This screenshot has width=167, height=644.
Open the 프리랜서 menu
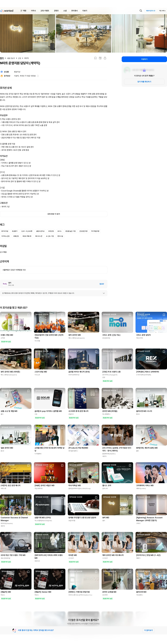pos(74,11)
